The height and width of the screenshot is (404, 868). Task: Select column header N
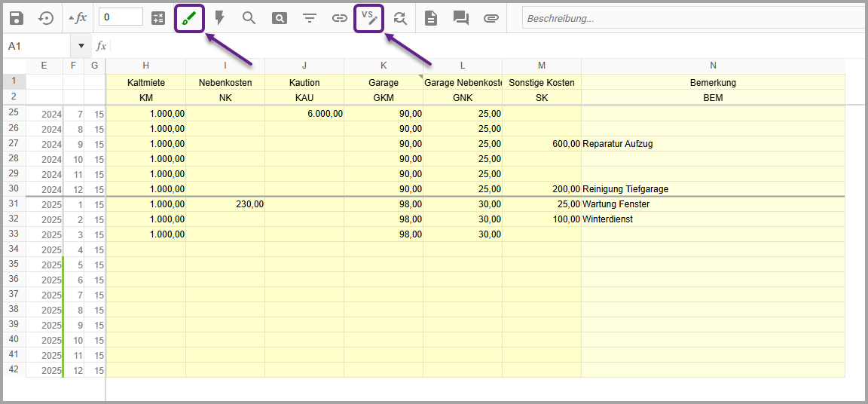coord(713,66)
